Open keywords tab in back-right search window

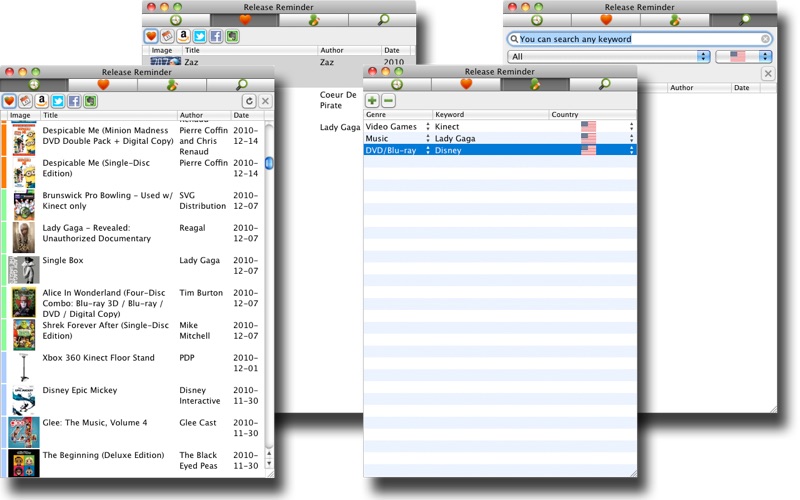pyautogui.click(x=675, y=20)
